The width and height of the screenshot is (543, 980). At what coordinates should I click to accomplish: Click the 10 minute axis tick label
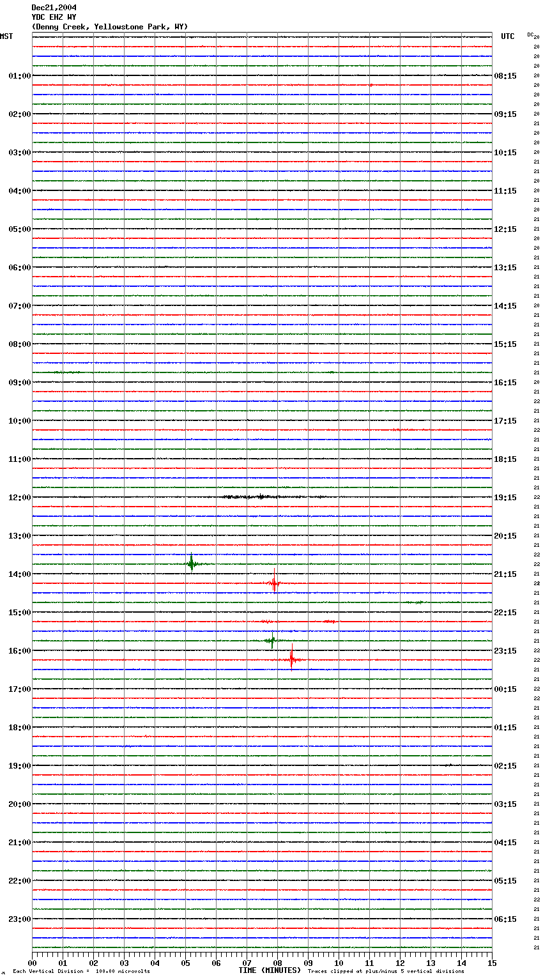pyautogui.click(x=339, y=963)
